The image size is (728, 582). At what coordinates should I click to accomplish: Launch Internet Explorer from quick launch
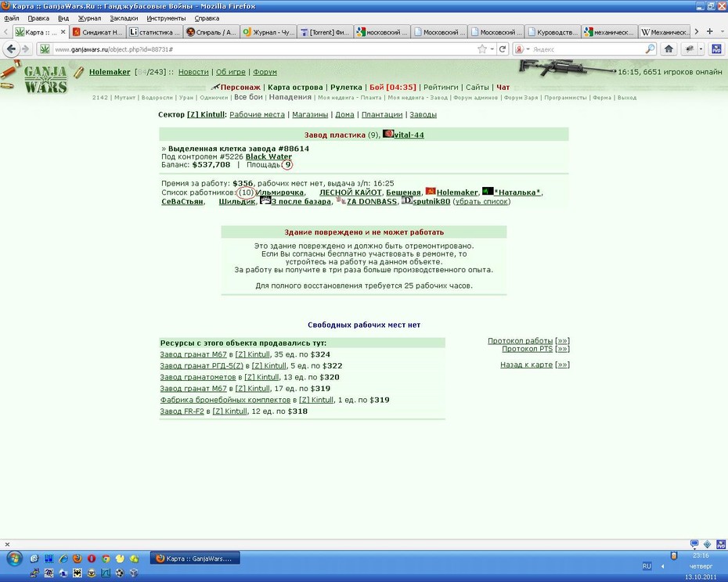click(x=63, y=559)
